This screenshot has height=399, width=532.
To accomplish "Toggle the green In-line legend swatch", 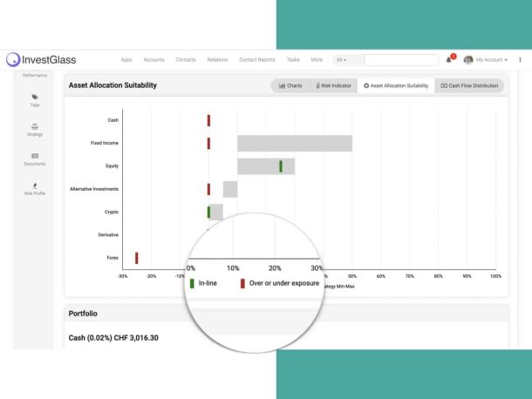I will pos(192,283).
